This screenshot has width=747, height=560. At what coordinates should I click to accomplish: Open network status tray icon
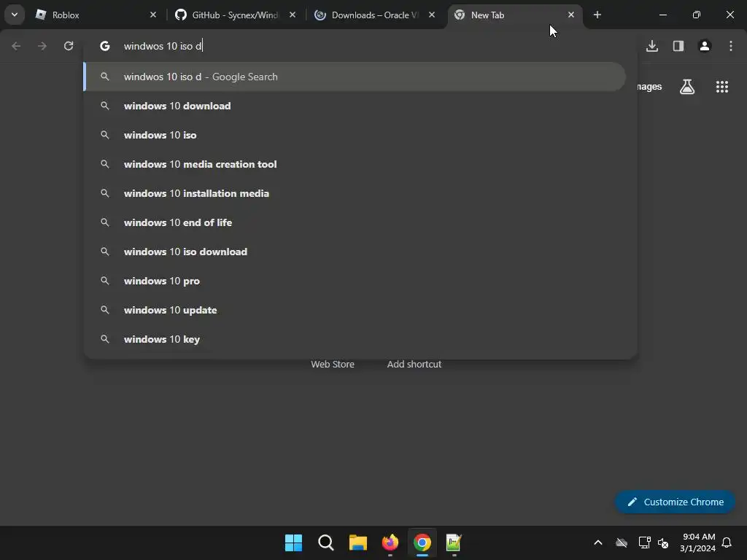click(644, 542)
